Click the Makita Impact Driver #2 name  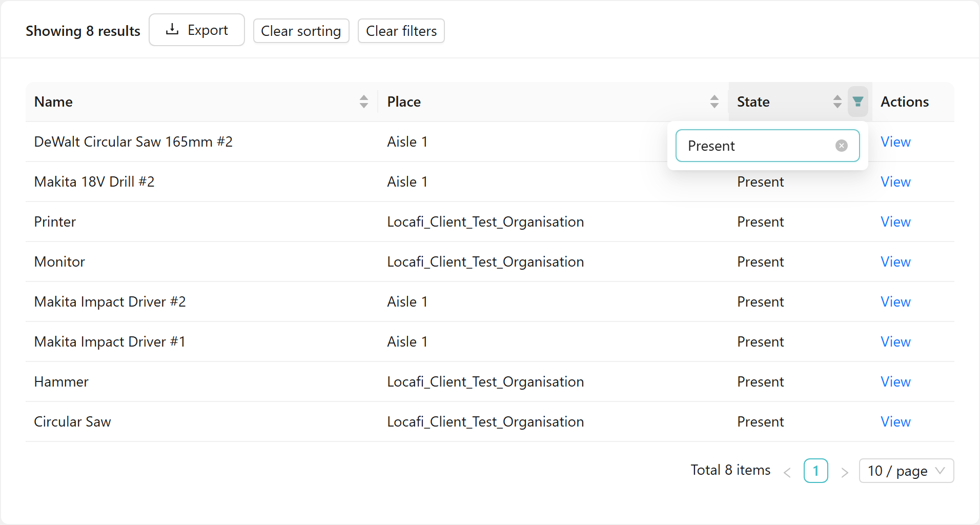(110, 301)
